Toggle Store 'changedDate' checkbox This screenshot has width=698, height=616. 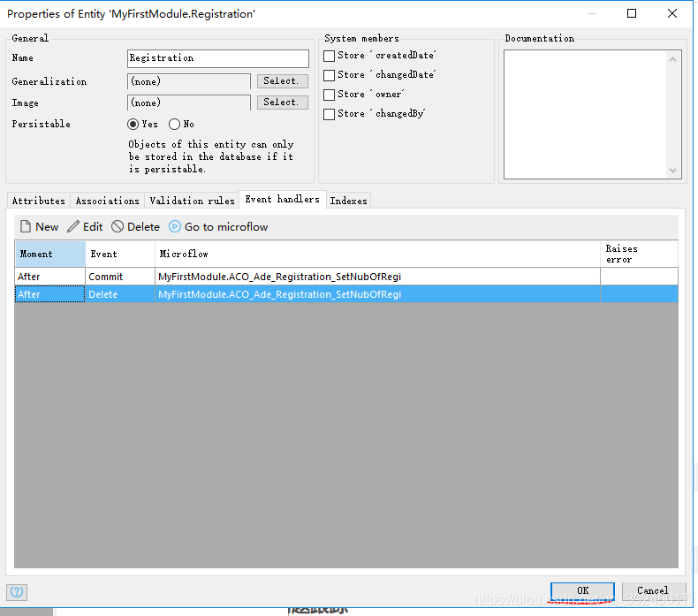pos(330,75)
